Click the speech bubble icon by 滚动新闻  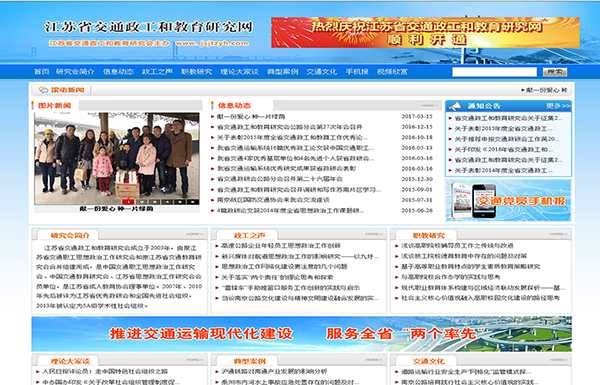coord(43,90)
